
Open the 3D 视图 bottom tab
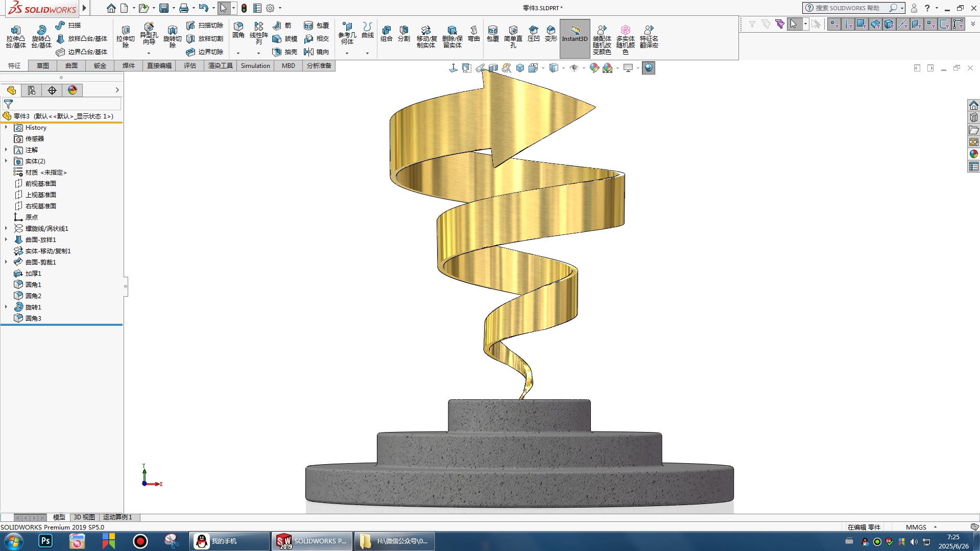(x=84, y=517)
